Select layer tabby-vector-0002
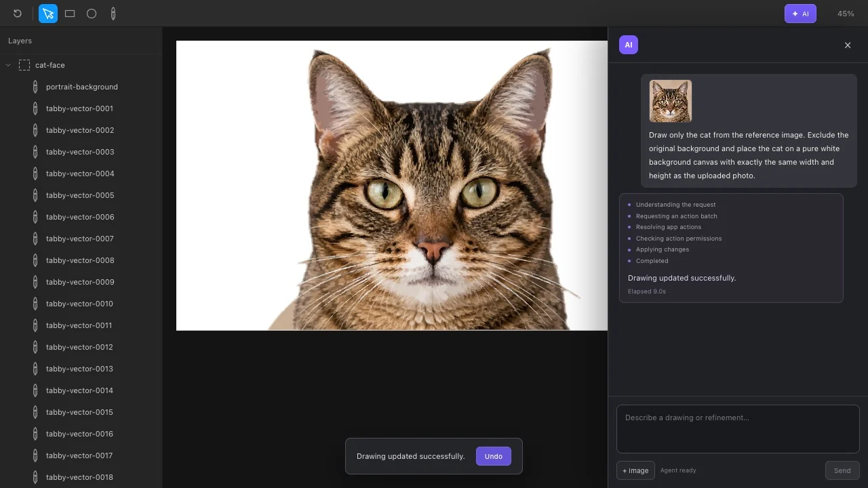Viewport: 868px width, 488px height. (x=81, y=130)
